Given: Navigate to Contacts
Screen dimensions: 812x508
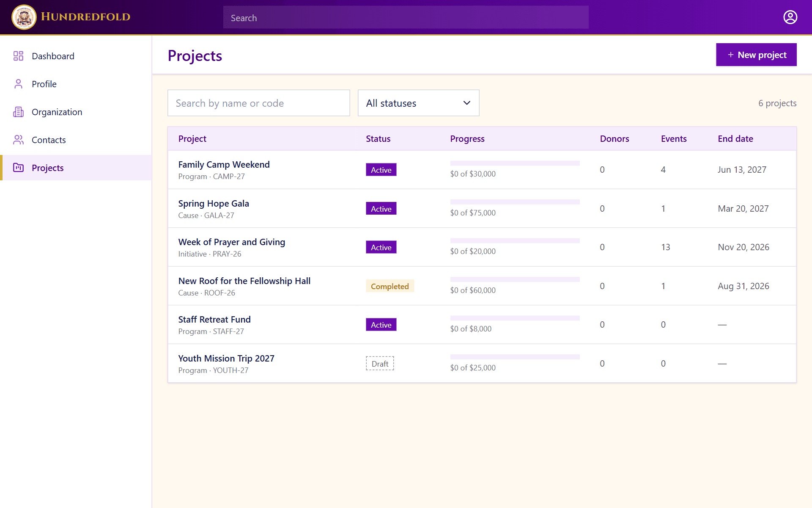Looking at the screenshot, I should (x=76, y=140).
